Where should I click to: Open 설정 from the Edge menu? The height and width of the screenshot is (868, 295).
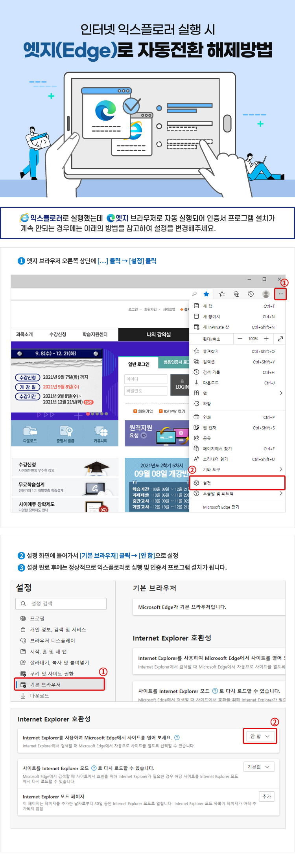tap(237, 483)
